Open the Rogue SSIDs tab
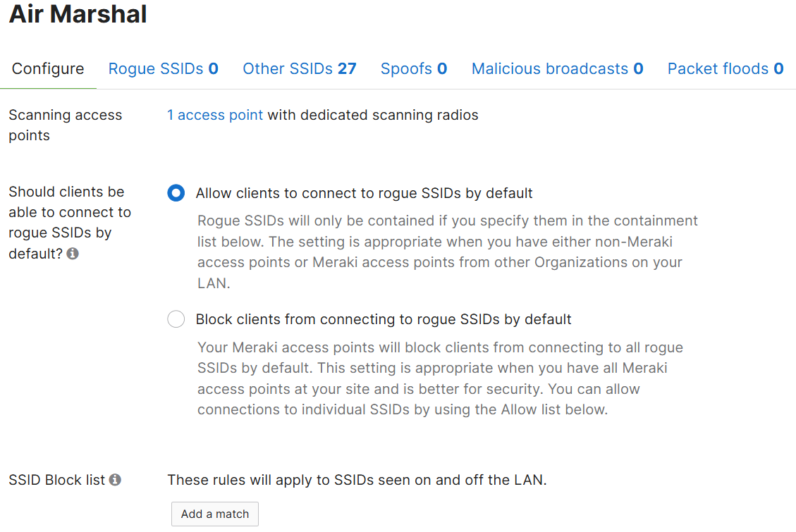 pos(164,69)
